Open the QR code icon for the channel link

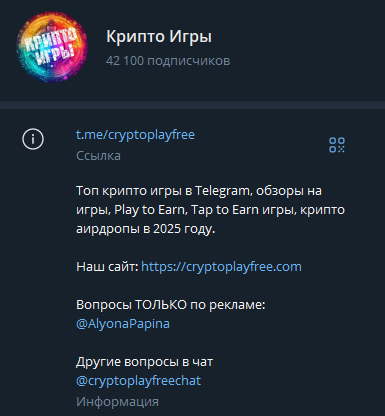(x=337, y=145)
